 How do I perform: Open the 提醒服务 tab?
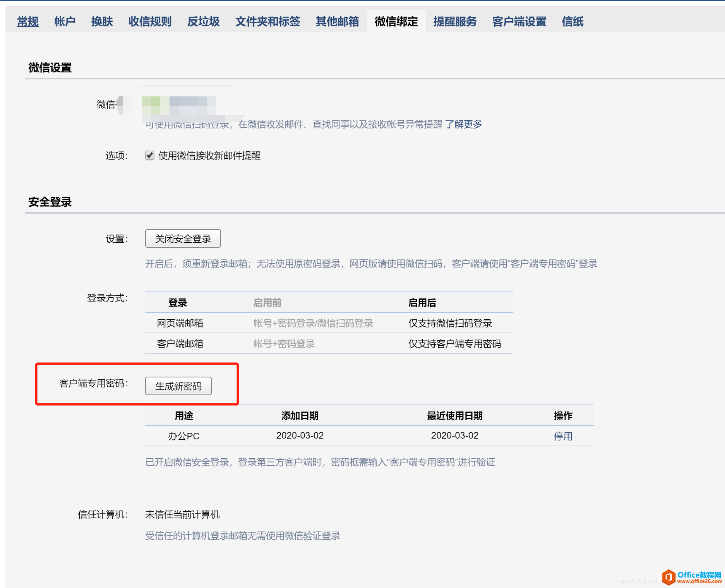pyautogui.click(x=455, y=22)
